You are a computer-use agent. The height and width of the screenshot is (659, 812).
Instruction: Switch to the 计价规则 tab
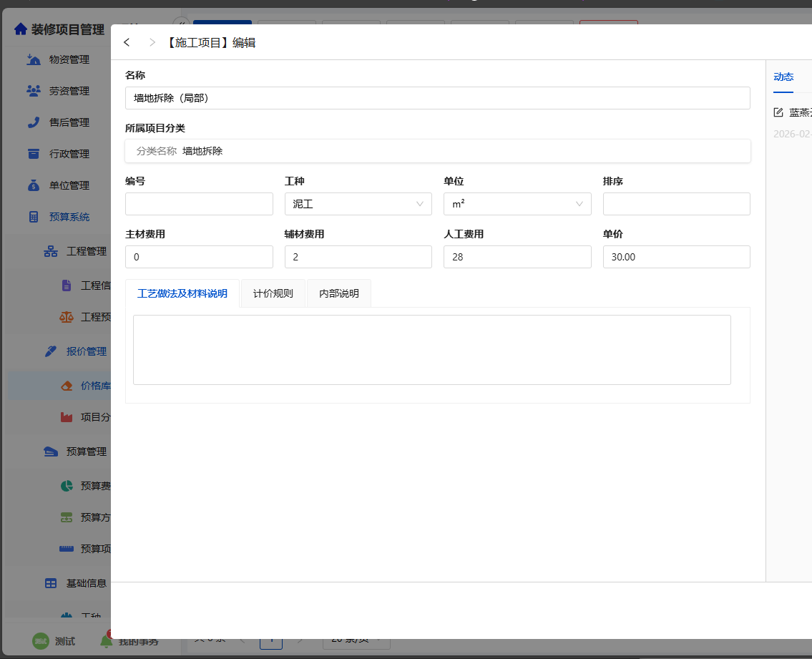[x=273, y=293]
